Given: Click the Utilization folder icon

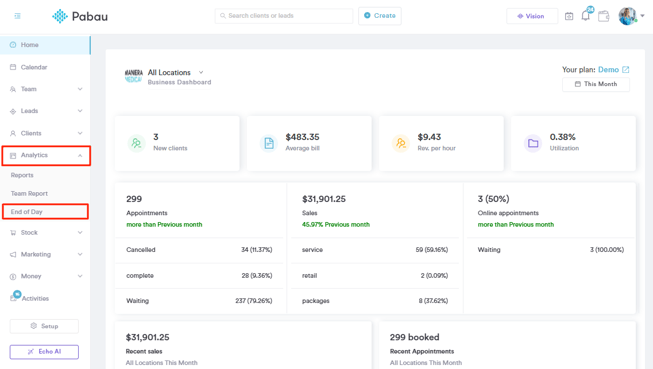Looking at the screenshot, I should click(x=533, y=143).
